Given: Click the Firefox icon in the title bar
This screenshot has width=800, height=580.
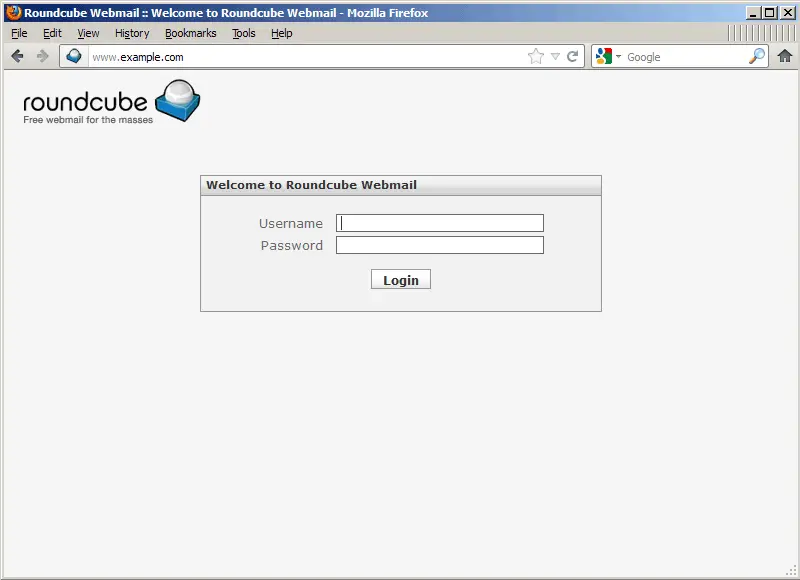Looking at the screenshot, I should [13, 12].
